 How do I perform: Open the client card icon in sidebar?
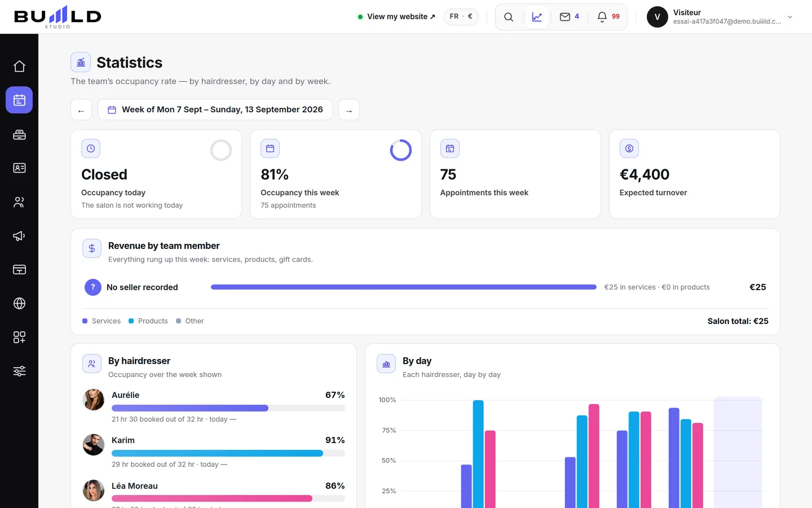coord(19,168)
